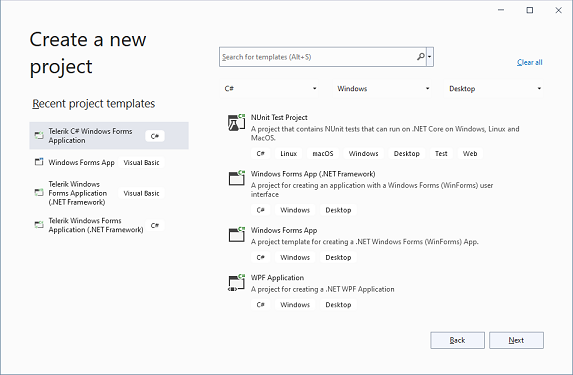
Task: Click the Telerik C# .NET Framework recent template icon
Action: pos(39,225)
